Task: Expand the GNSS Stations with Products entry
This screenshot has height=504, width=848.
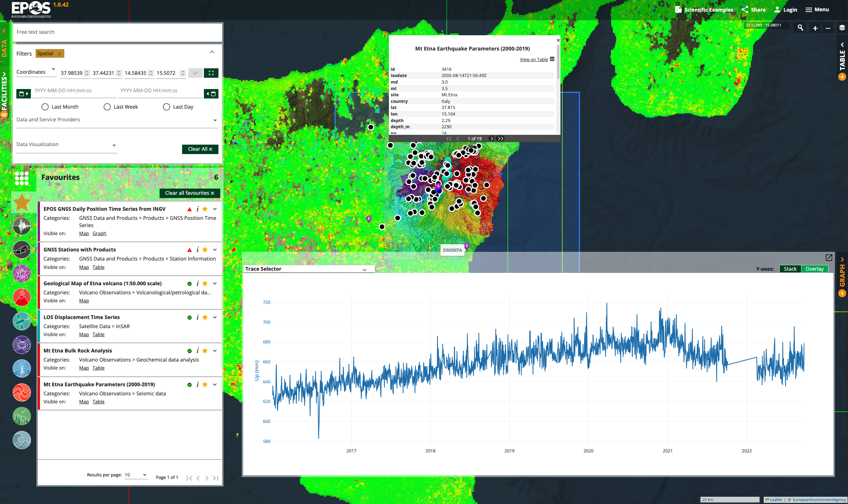Action: tap(215, 250)
